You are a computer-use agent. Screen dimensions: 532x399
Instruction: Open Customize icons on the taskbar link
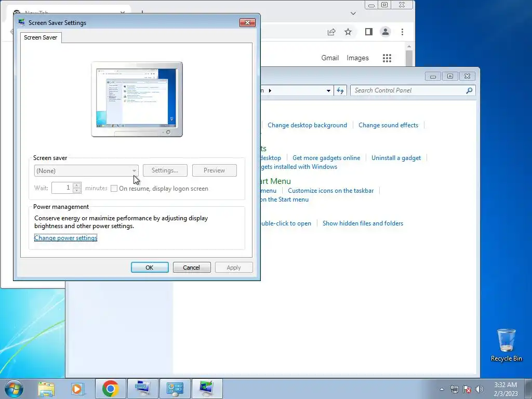331,191
